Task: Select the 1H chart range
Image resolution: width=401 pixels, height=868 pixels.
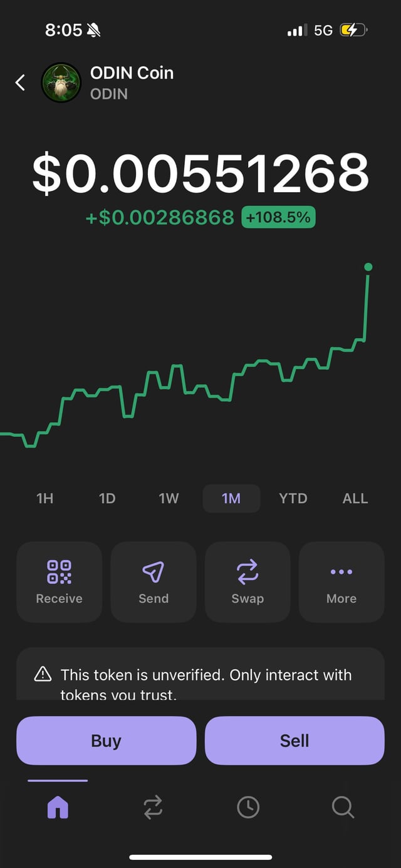Action: coord(45,499)
